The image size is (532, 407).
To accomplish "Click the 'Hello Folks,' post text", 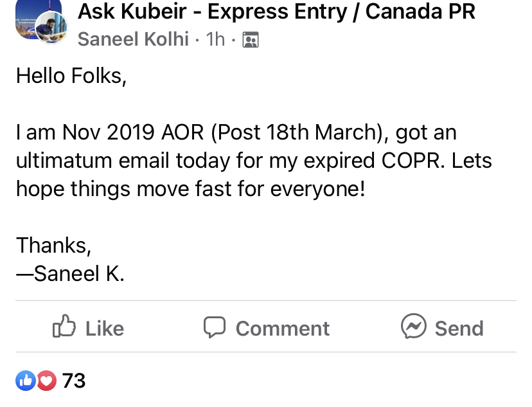I will [71, 75].
